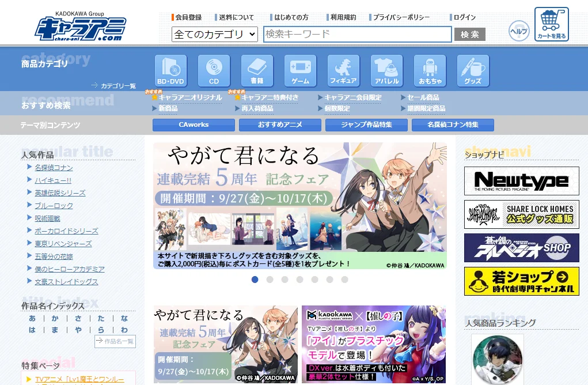This screenshot has width=588, height=385.
Task: Open 文豪ストレイドッグス in popular titles
Action: click(66, 282)
